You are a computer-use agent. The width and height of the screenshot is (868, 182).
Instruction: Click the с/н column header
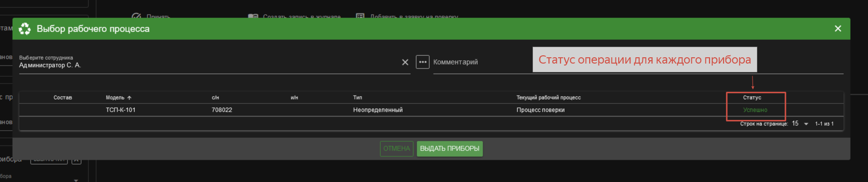[x=215, y=98]
